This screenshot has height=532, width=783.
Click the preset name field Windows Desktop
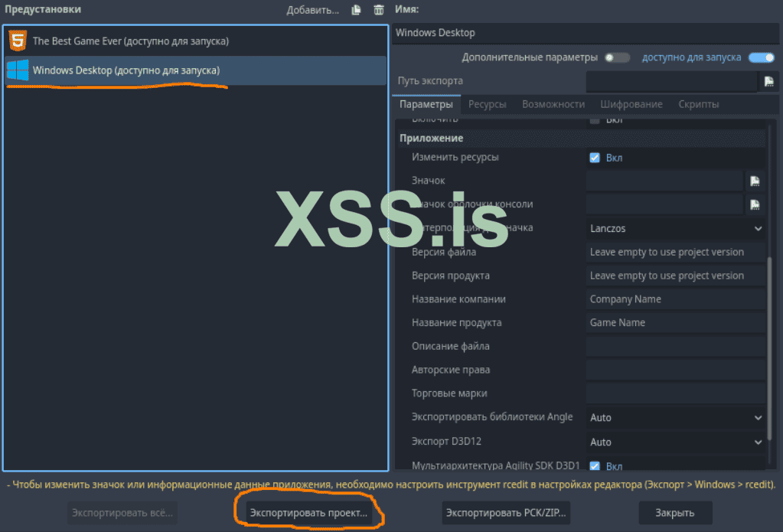[586, 33]
